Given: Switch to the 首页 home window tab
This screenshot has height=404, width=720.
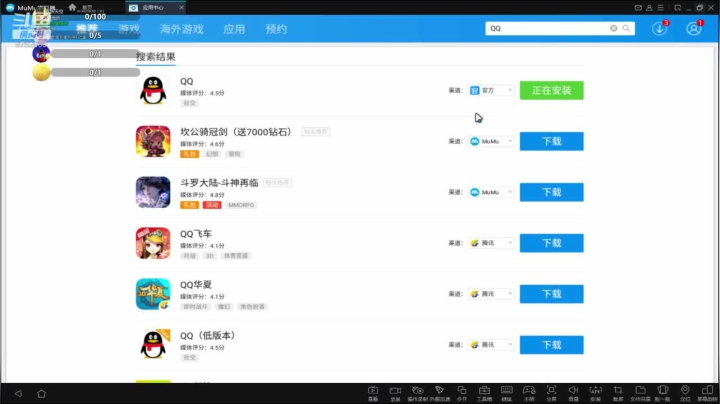Looking at the screenshot, I should 81,7.
